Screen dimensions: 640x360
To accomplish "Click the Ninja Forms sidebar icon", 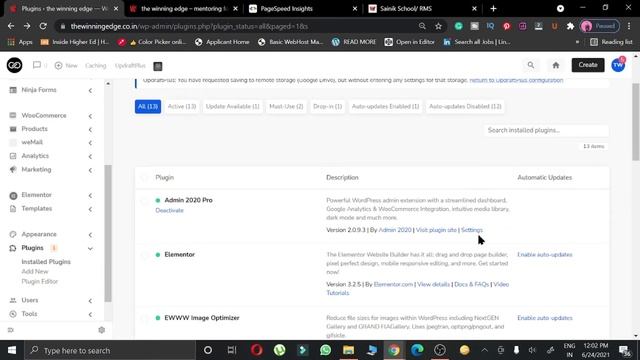I will pyautogui.click(x=13, y=90).
